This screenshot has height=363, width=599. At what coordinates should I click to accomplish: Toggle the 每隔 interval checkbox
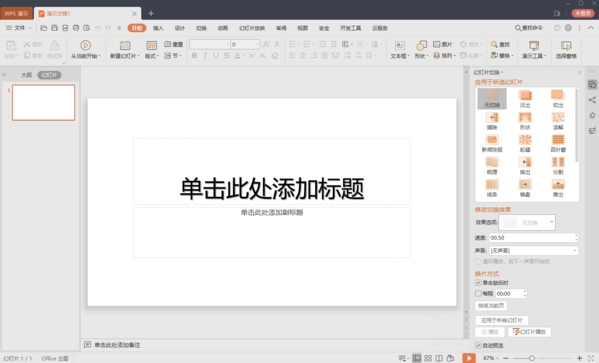click(478, 293)
